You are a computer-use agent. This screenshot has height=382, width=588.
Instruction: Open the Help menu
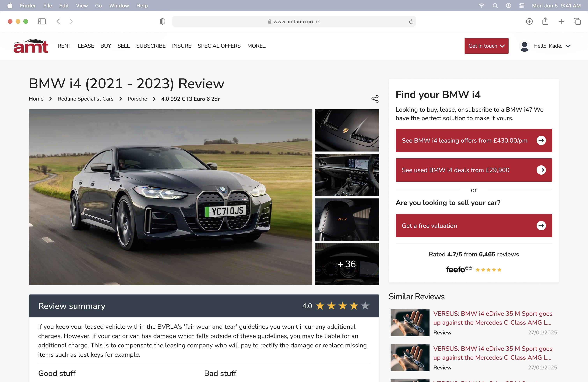coord(142,5)
